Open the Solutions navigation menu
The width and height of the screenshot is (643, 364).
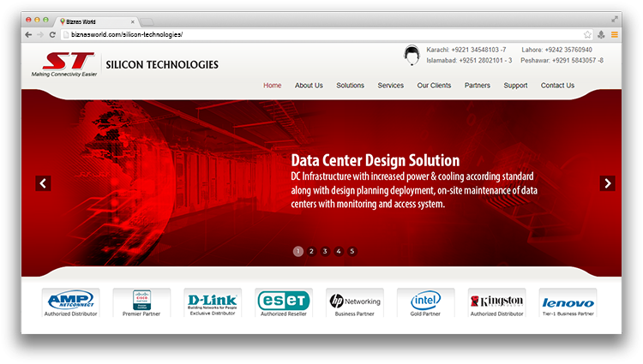[350, 86]
